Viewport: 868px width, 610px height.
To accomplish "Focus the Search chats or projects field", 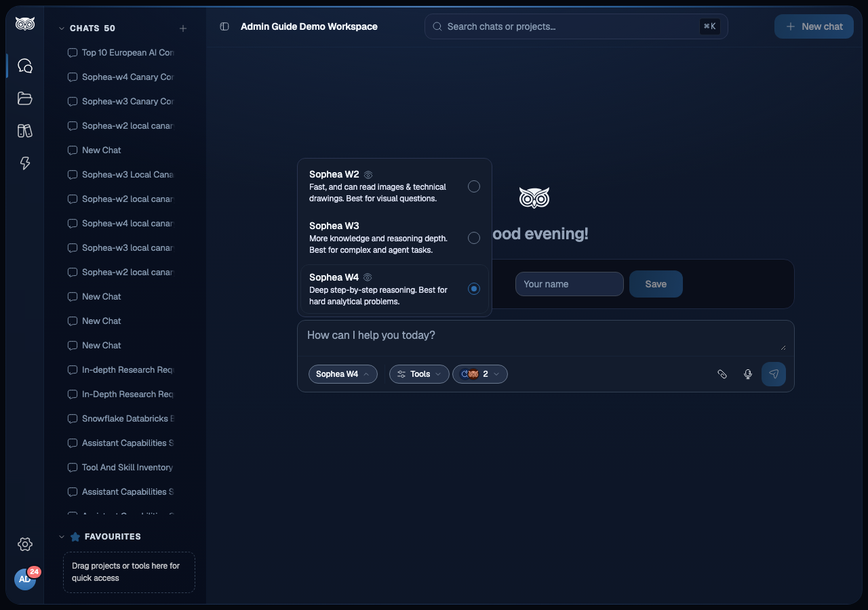I will coord(576,26).
